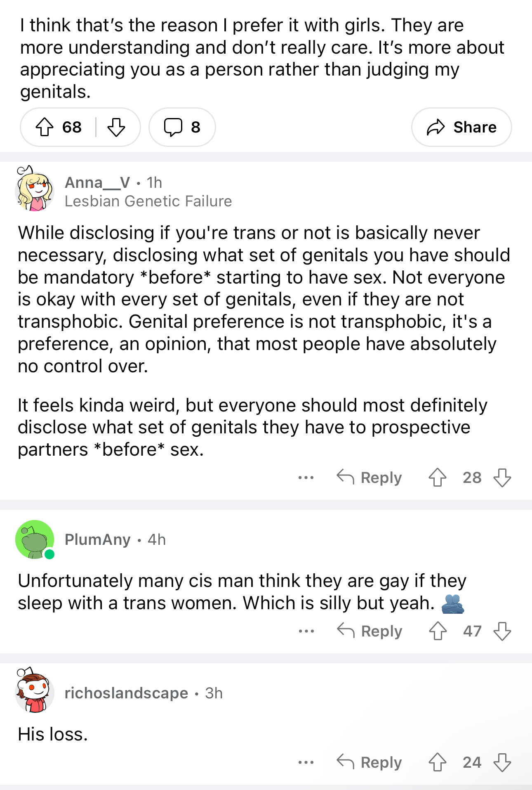Downvote Anna__V's comment

(502, 478)
